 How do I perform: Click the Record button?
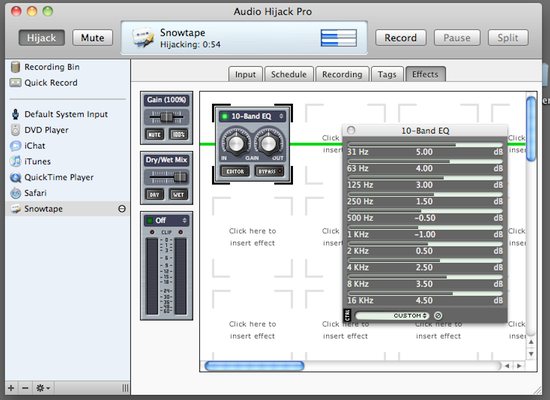click(401, 38)
